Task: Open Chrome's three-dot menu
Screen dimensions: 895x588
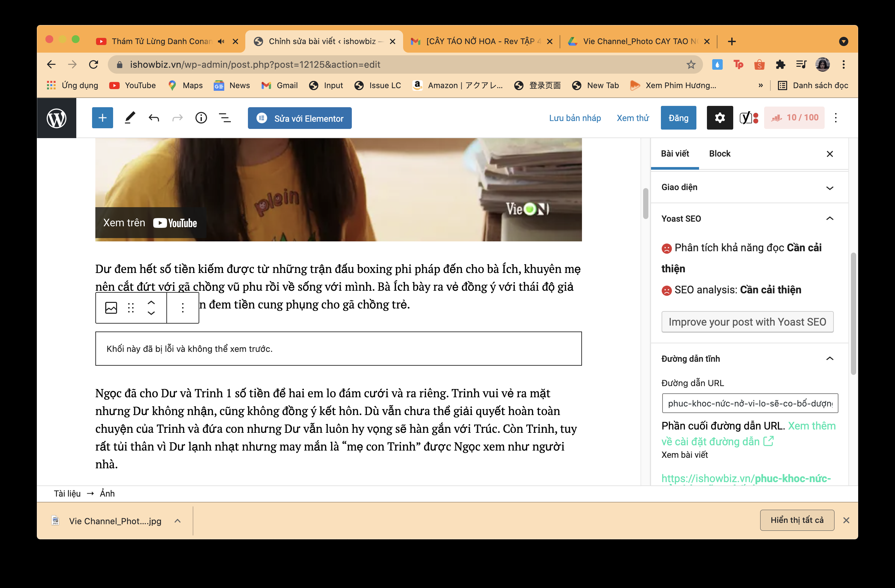Action: 843,65
